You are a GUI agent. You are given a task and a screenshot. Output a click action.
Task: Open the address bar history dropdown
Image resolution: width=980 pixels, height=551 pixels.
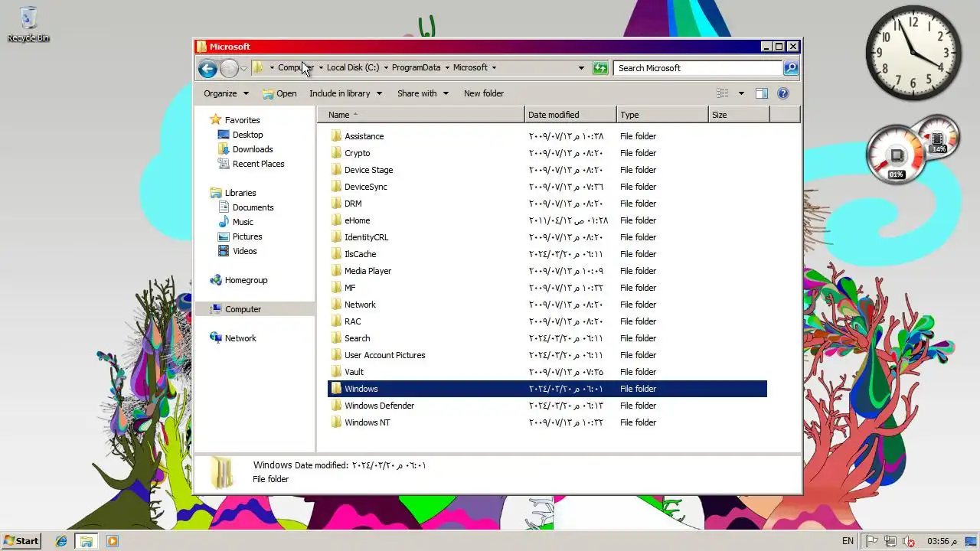click(581, 68)
